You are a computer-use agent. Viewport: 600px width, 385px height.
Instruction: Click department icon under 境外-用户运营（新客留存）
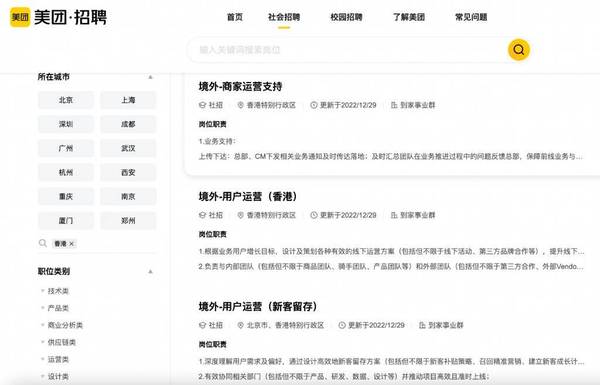coord(422,325)
